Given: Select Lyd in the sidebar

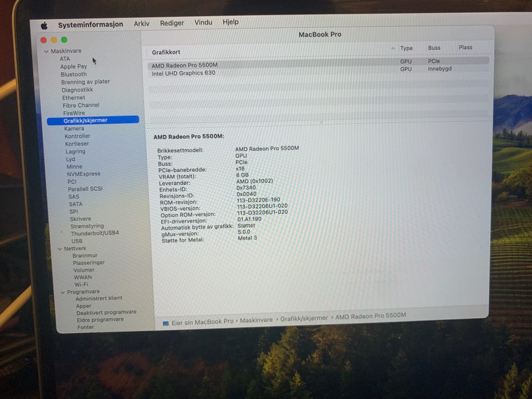Looking at the screenshot, I should (70, 159).
